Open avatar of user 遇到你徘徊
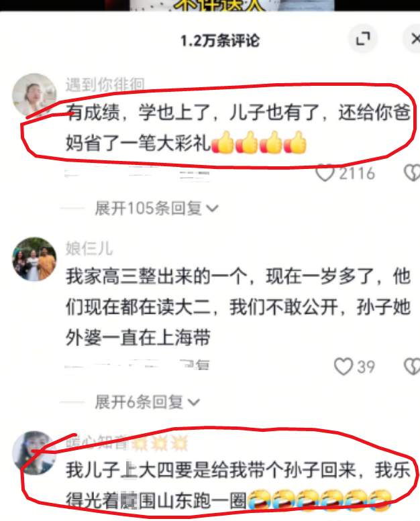Screen dimensions: 420x521 [x=34, y=95]
